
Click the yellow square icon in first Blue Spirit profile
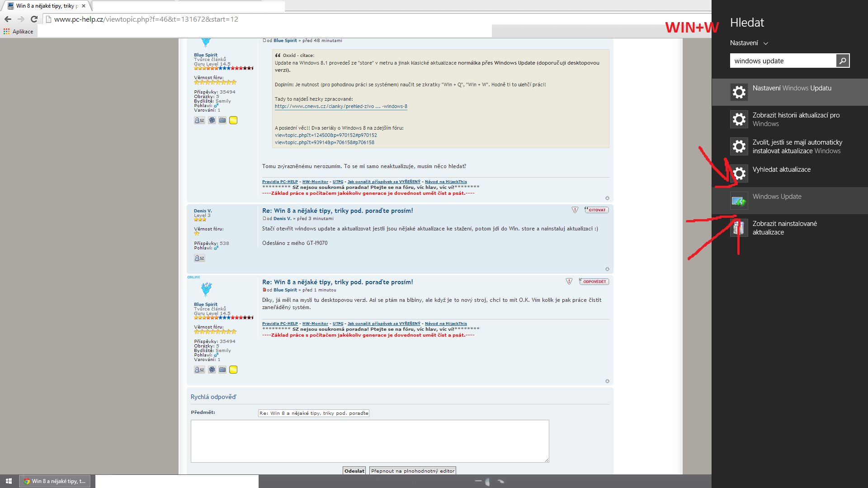[233, 120]
